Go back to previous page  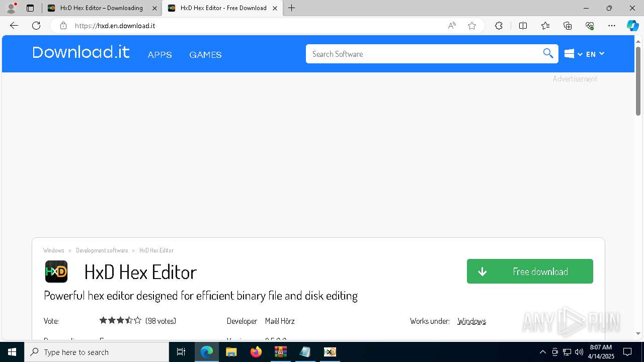14,26
